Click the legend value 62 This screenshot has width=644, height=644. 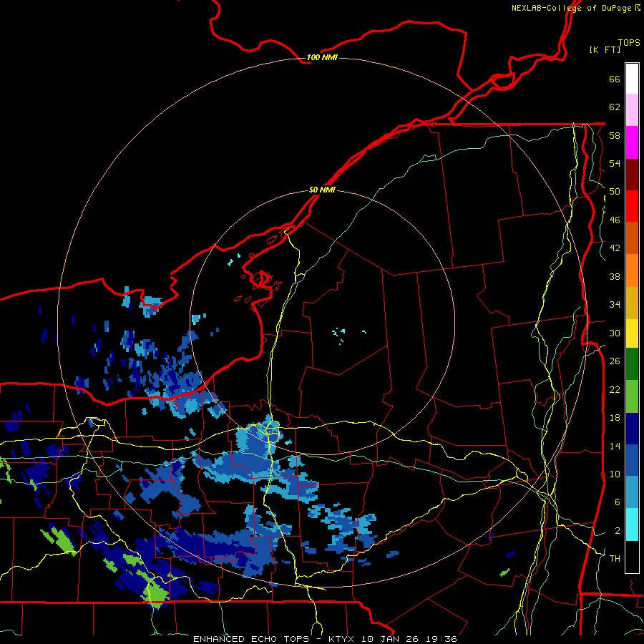tap(615, 107)
